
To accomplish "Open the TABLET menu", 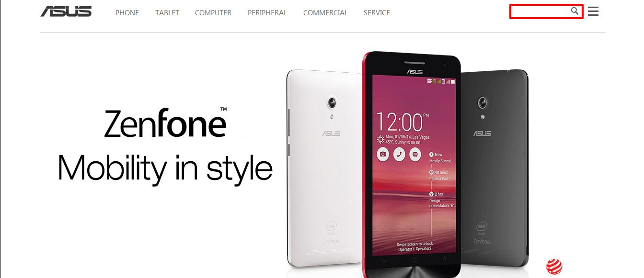I will tap(167, 13).
